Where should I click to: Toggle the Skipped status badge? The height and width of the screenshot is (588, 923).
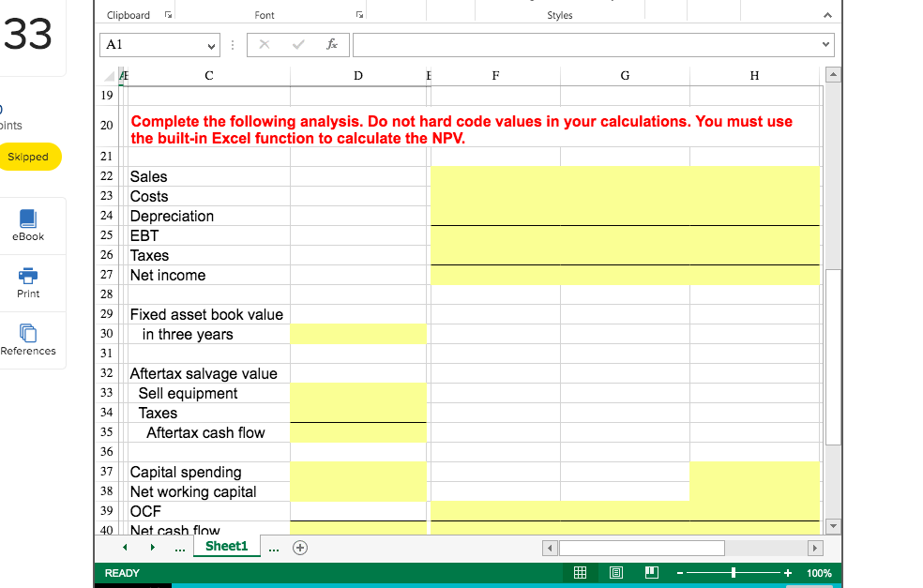28,158
